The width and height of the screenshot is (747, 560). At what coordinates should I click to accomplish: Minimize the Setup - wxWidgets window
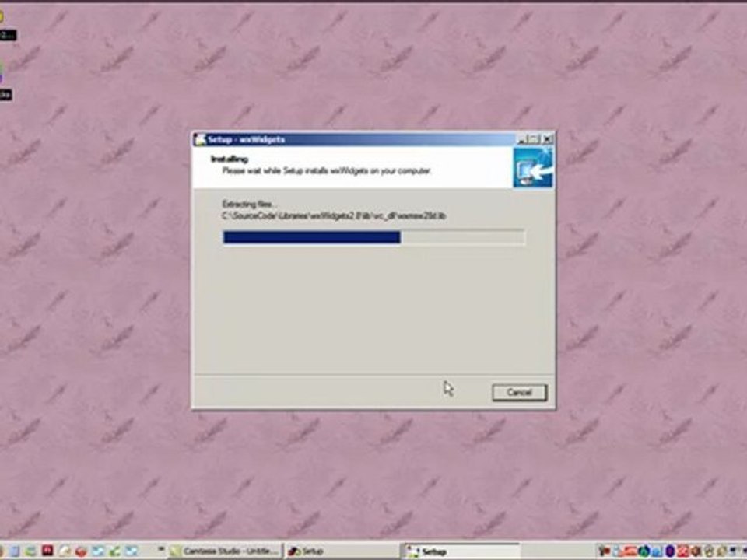(x=521, y=139)
